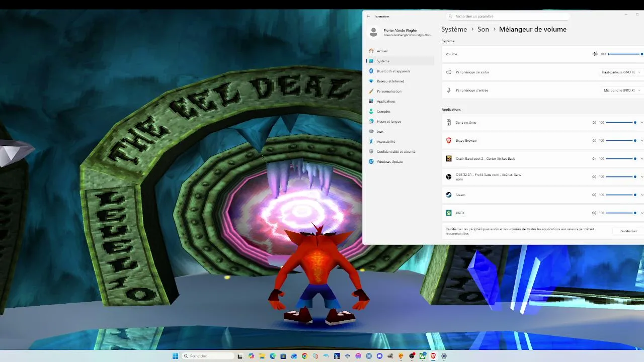The image size is (644, 362).
Task: Open Applications in the Settings sidebar
Action: pos(400,101)
